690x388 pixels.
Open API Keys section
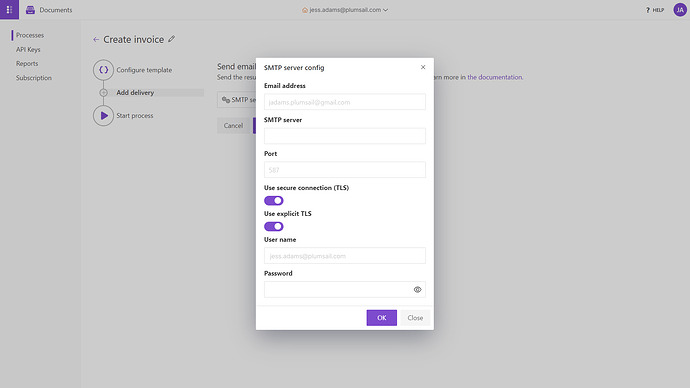[28, 49]
